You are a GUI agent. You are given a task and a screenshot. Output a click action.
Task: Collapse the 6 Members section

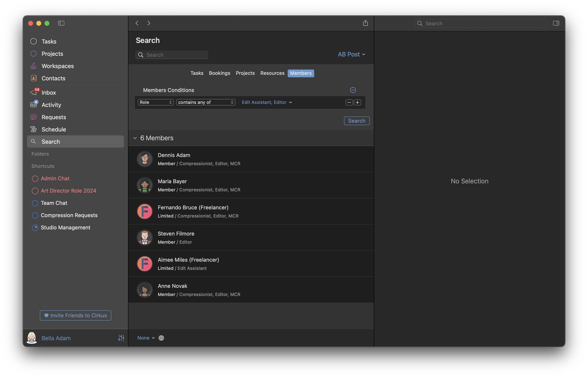pyautogui.click(x=135, y=138)
